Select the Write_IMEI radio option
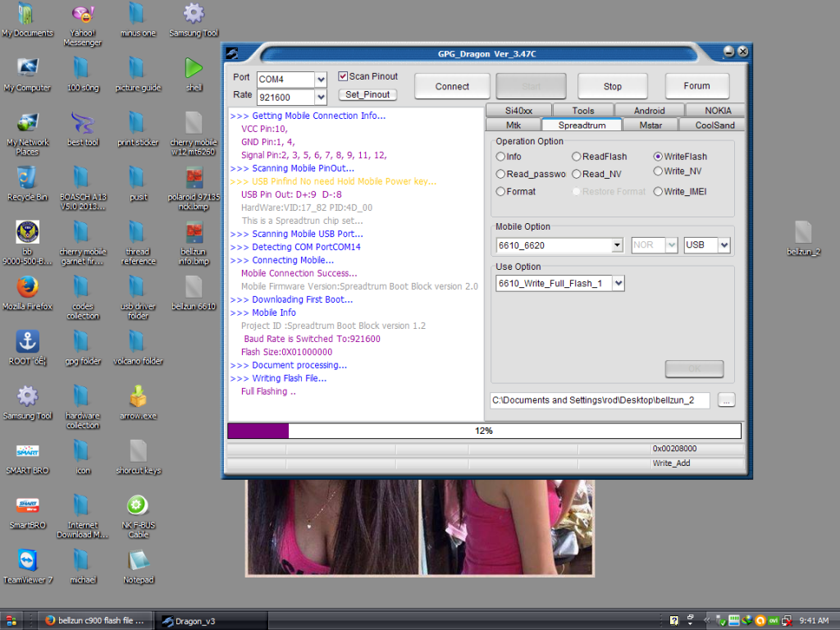Image resolution: width=840 pixels, height=630 pixels. click(x=658, y=192)
